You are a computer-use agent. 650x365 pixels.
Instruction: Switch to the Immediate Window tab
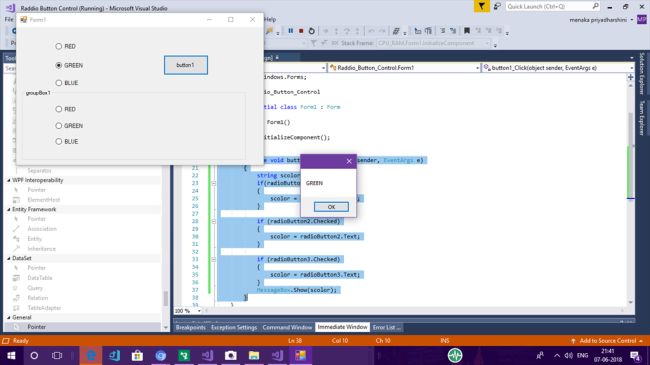[x=342, y=328]
